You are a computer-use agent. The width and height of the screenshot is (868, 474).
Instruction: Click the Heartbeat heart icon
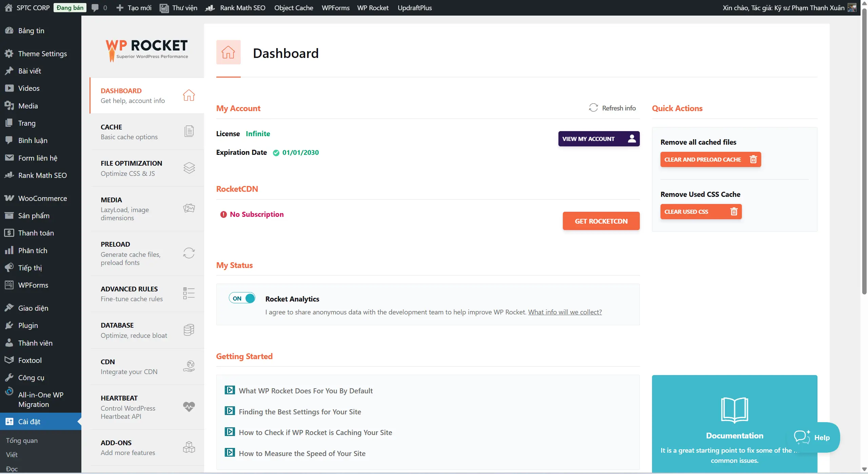[189, 407]
